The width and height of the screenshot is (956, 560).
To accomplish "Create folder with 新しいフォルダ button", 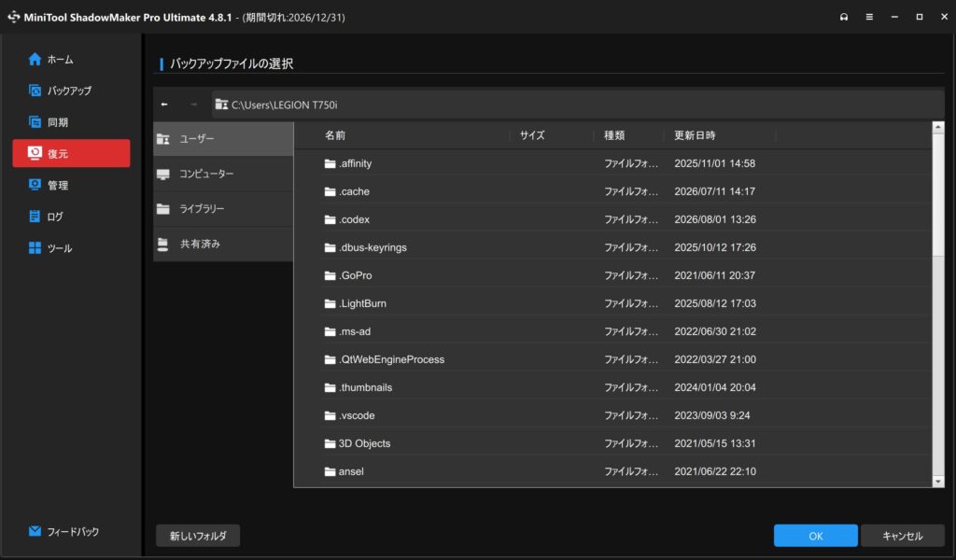I will pos(198,536).
